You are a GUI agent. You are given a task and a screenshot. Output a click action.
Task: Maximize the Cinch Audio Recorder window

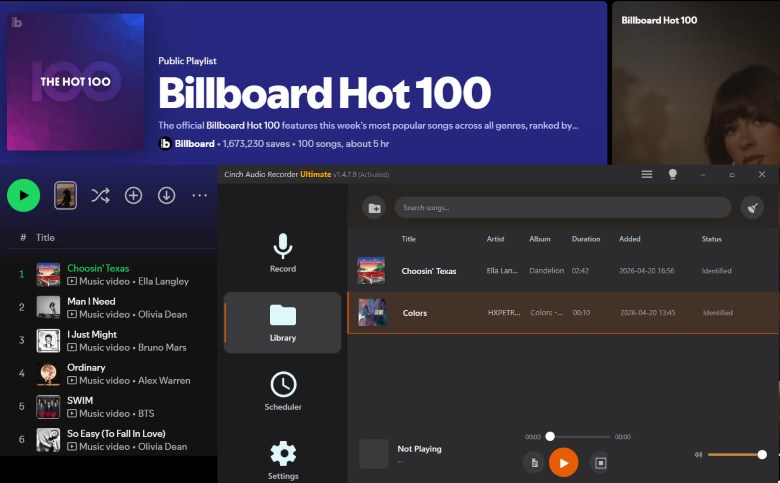pos(732,175)
